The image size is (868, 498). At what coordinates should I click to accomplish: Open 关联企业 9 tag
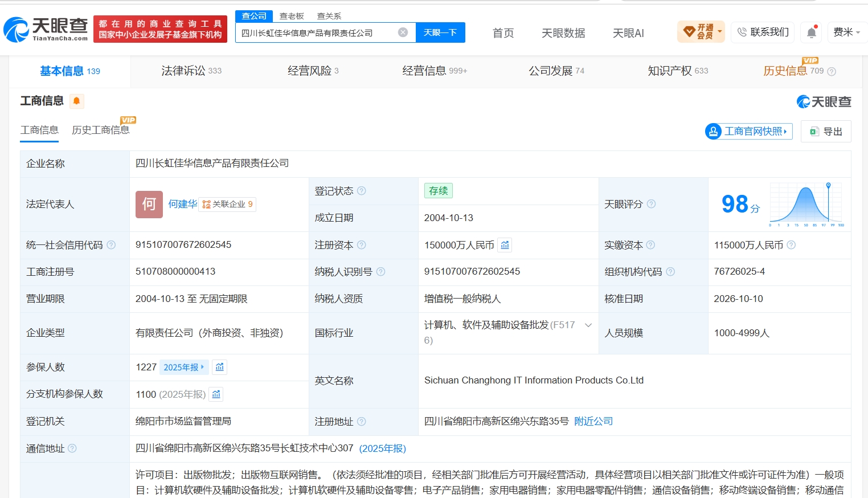pyautogui.click(x=227, y=204)
